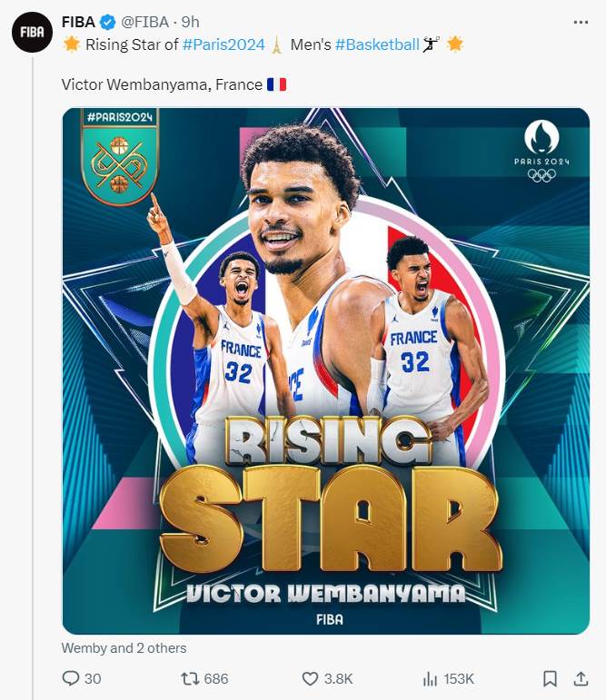Click the reply speech bubble icon
The width and height of the screenshot is (606, 700).
[71, 678]
